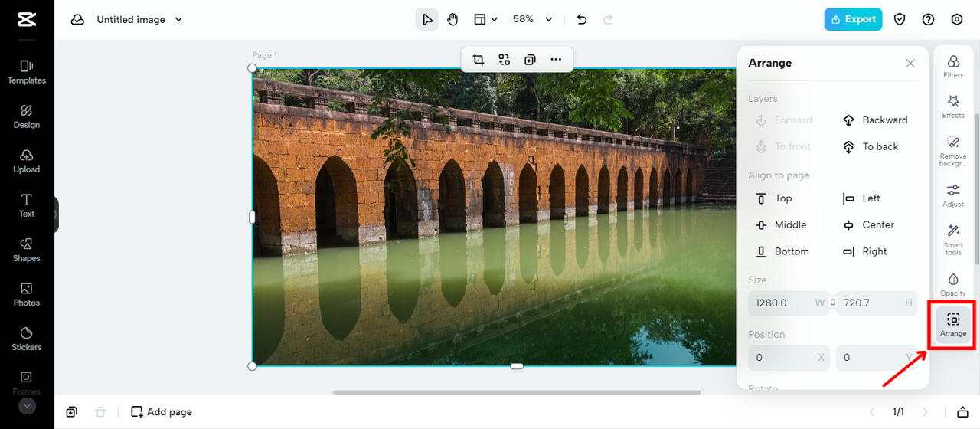Screen dimensions: 980x429
Task: Open the 58% zoom level dropdown
Action: tap(532, 19)
